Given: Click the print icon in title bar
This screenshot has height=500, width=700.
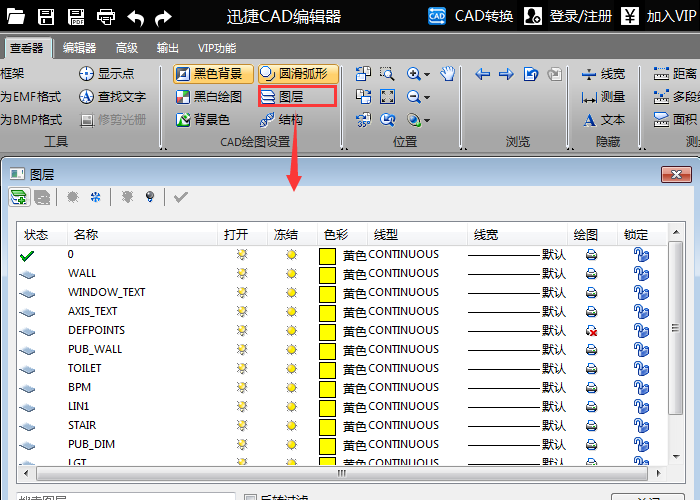Looking at the screenshot, I should [106, 16].
